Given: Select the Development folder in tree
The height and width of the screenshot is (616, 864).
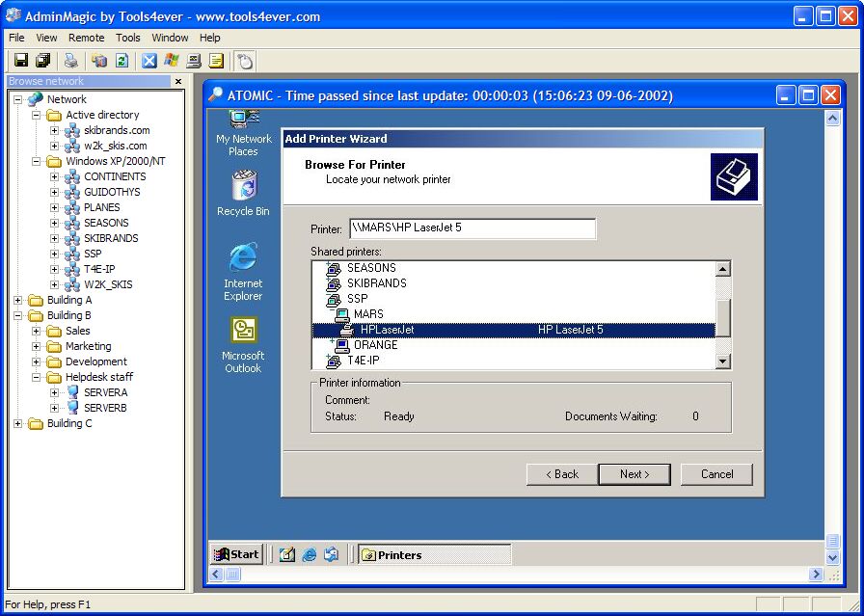Looking at the screenshot, I should 95,362.
